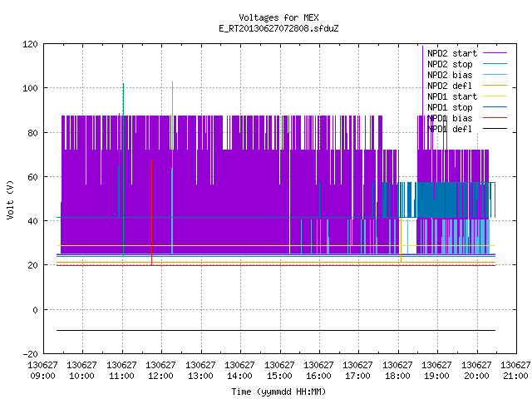Click the y-axis tick value 100
This screenshot has width=532, height=399.
[30, 88]
